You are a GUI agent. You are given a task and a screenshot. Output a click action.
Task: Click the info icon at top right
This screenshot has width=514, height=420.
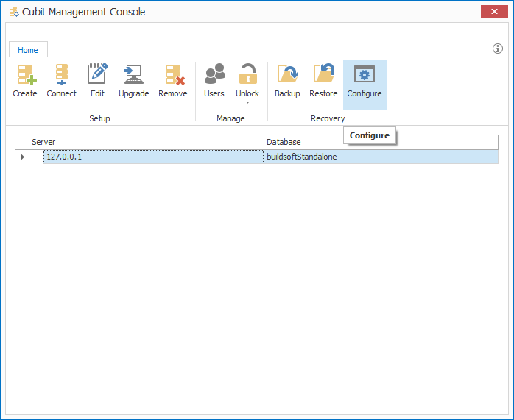click(x=498, y=49)
